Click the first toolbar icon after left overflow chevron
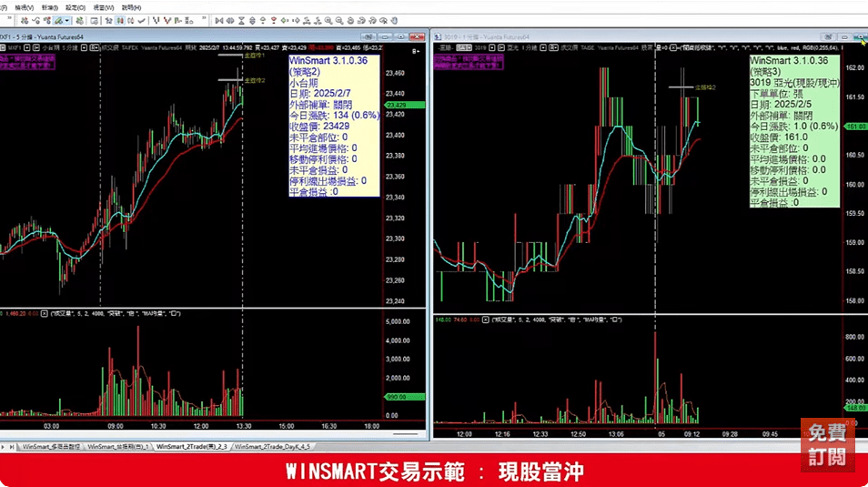 [25, 21]
